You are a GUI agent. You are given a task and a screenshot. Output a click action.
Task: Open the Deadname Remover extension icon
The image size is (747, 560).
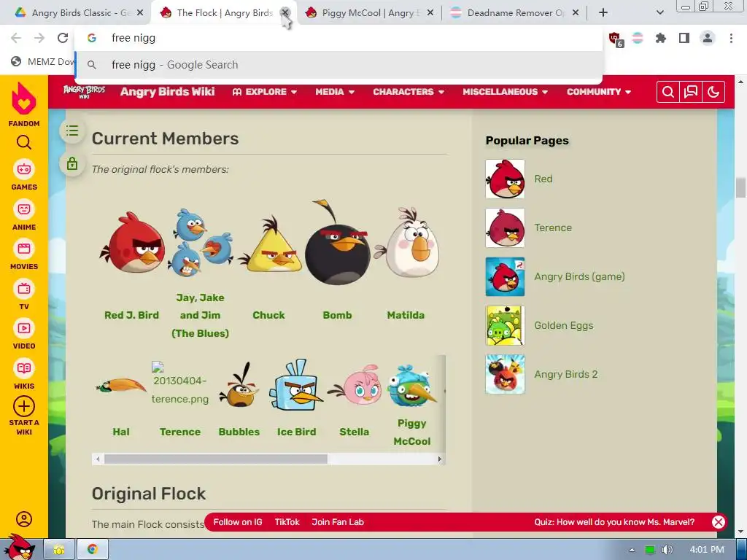click(638, 38)
